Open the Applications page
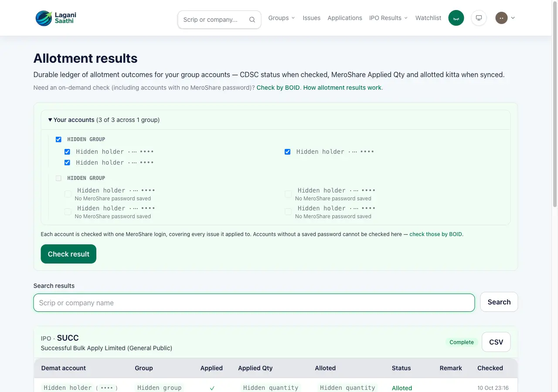 [345, 18]
